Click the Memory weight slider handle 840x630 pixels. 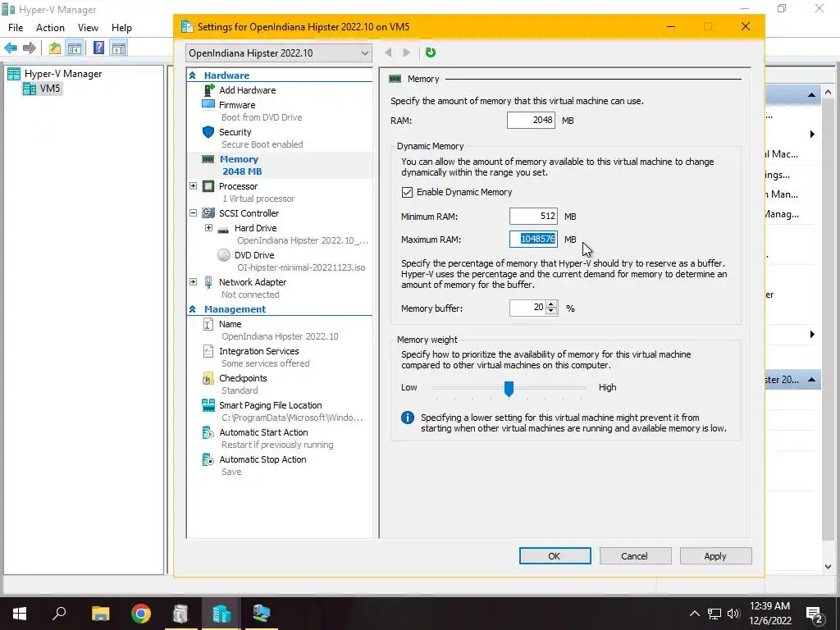[509, 388]
